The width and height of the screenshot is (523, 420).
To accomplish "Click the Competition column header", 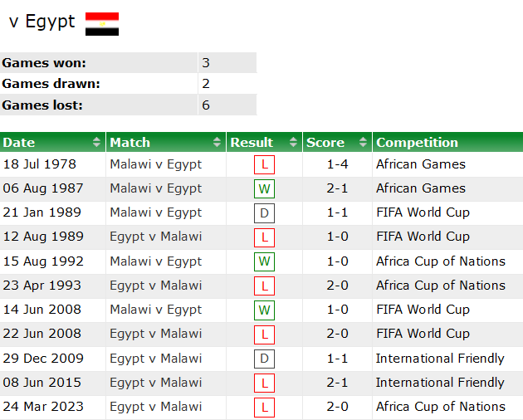I will tap(417, 143).
